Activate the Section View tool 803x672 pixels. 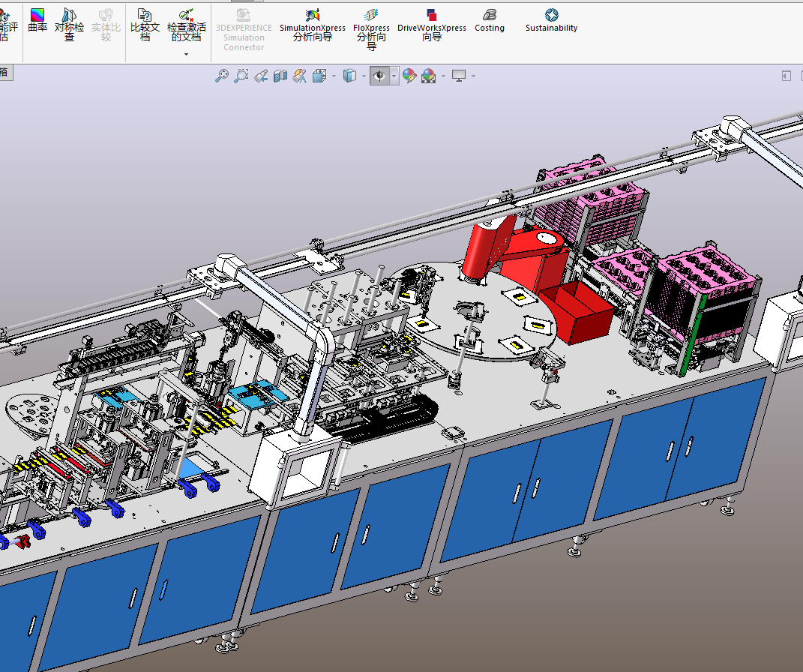280,76
